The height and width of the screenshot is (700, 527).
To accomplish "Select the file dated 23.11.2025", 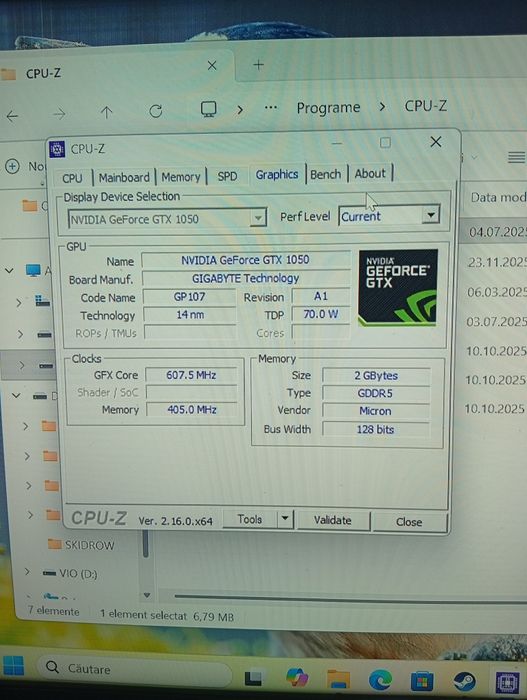I will tap(497, 262).
